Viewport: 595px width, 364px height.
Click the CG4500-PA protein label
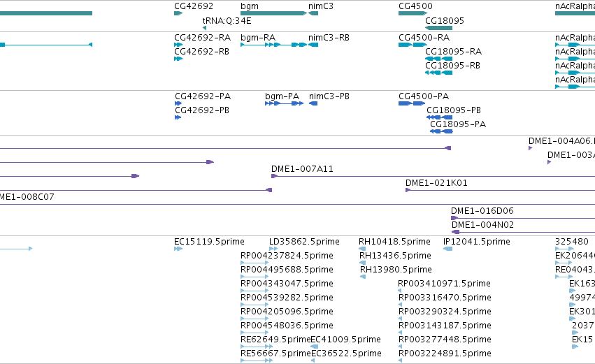tap(424, 96)
